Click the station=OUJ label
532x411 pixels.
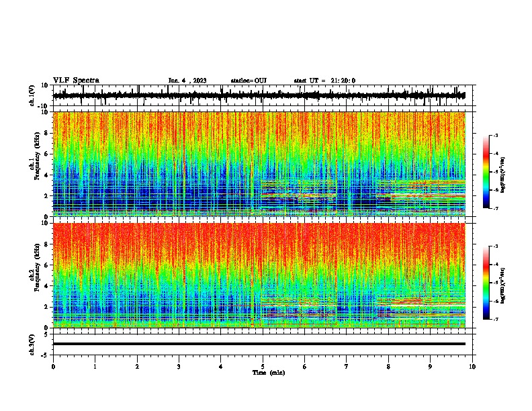point(249,81)
